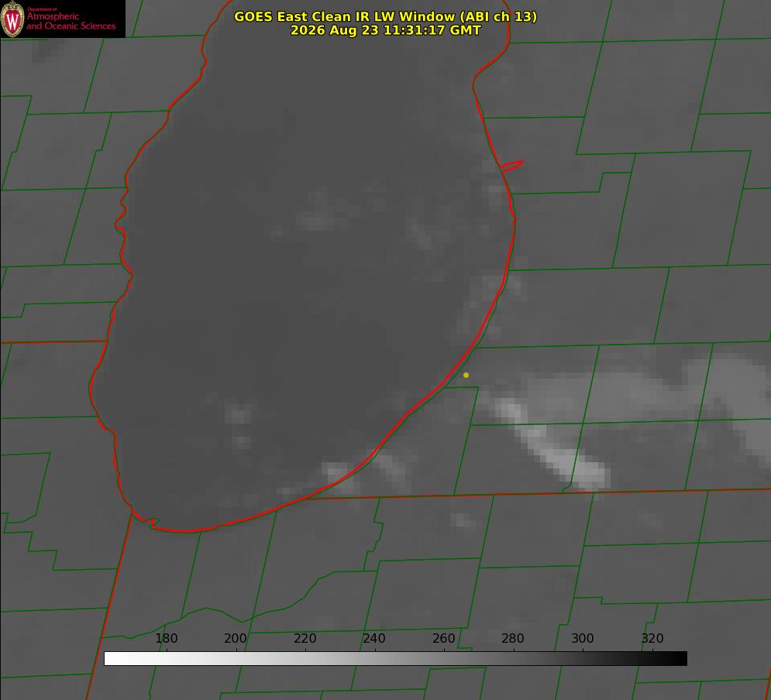Click the mid-gray center of the colorbar

point(395,659)
